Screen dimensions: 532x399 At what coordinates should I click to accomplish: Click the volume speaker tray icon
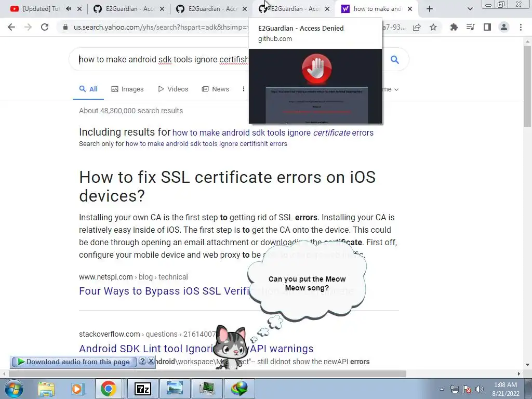pyautogui.click(x=479, y=389)
